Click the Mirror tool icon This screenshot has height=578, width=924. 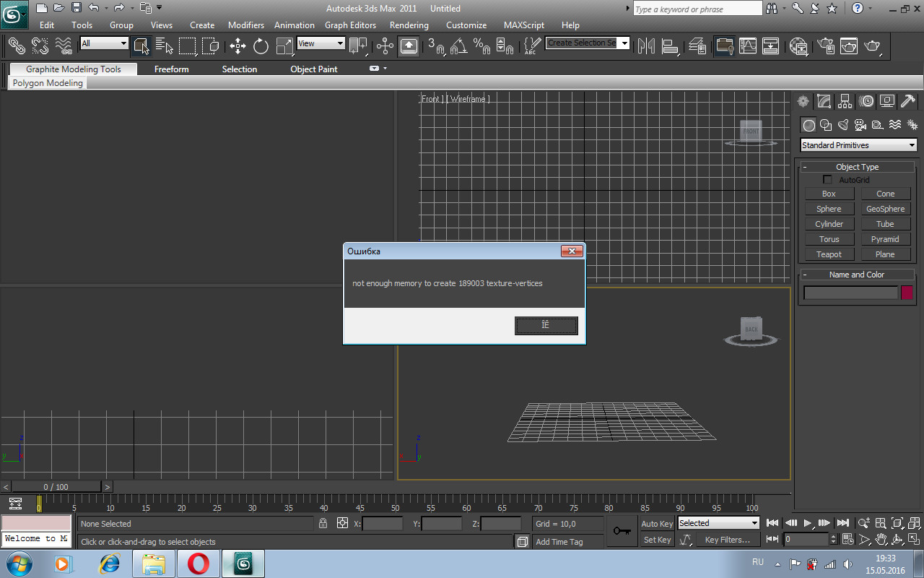point(646,46)
